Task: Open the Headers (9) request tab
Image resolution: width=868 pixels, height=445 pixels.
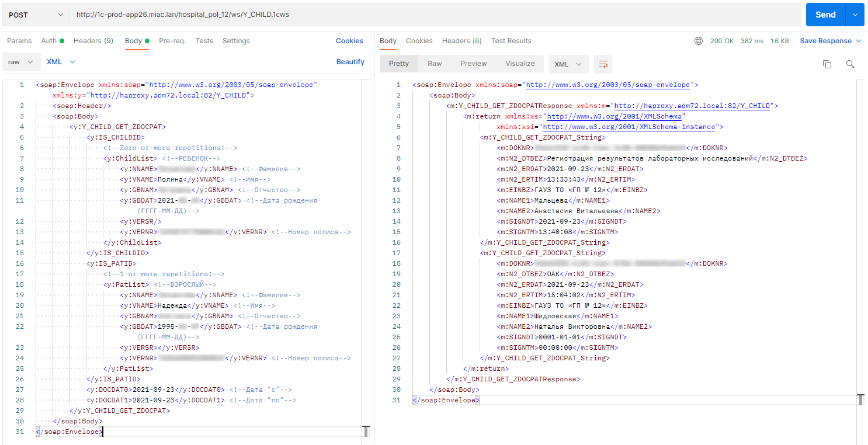Action: [93, 41]
